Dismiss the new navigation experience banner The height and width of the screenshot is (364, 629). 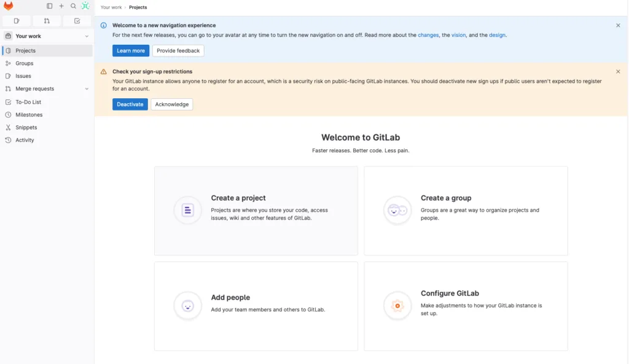618,26
